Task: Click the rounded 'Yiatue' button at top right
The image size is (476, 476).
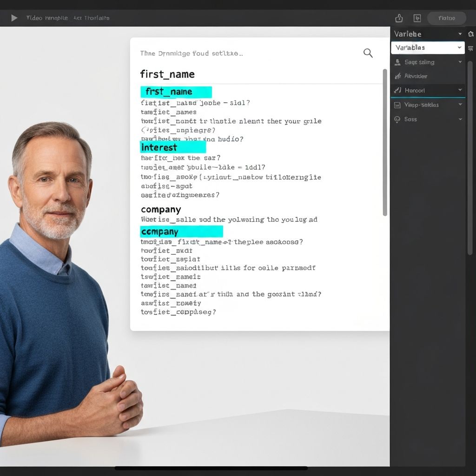Action: point(447,18)
